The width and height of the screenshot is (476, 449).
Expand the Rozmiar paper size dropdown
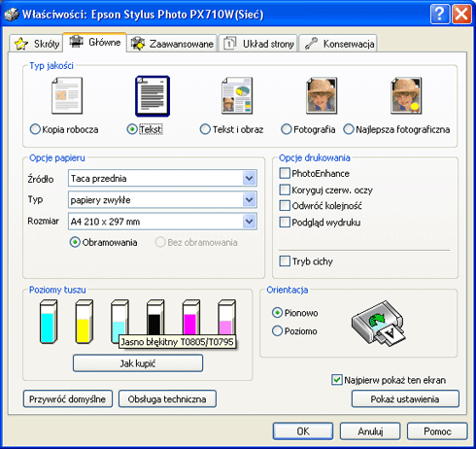(250, 222)
